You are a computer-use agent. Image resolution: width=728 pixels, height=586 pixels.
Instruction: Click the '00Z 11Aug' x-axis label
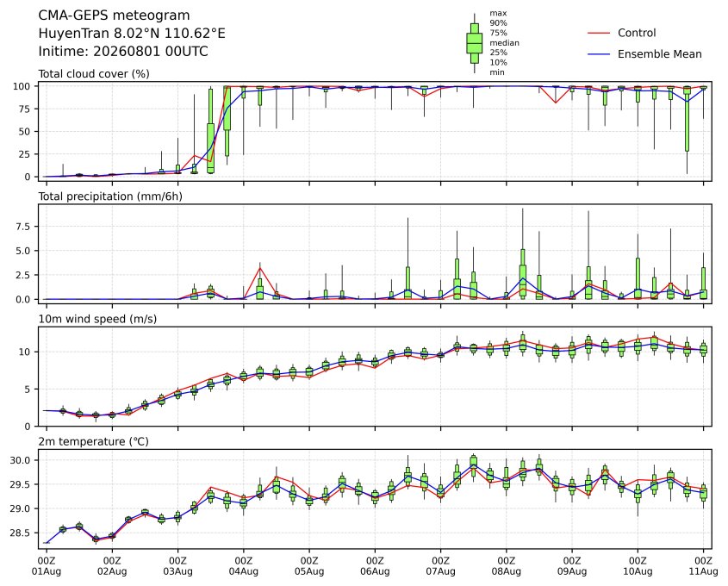click(x=703, y=565)
